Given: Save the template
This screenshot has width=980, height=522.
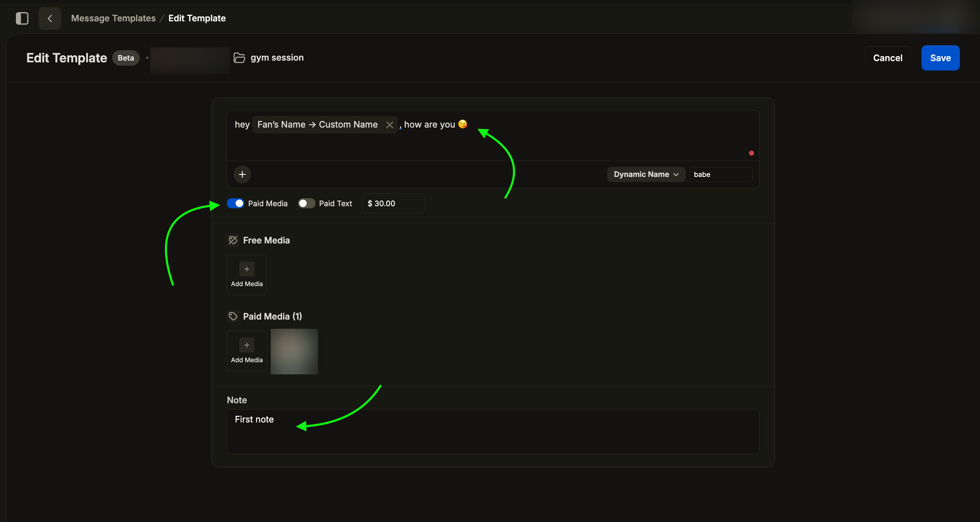Looking at the screenshot, I should coord(940,58).
